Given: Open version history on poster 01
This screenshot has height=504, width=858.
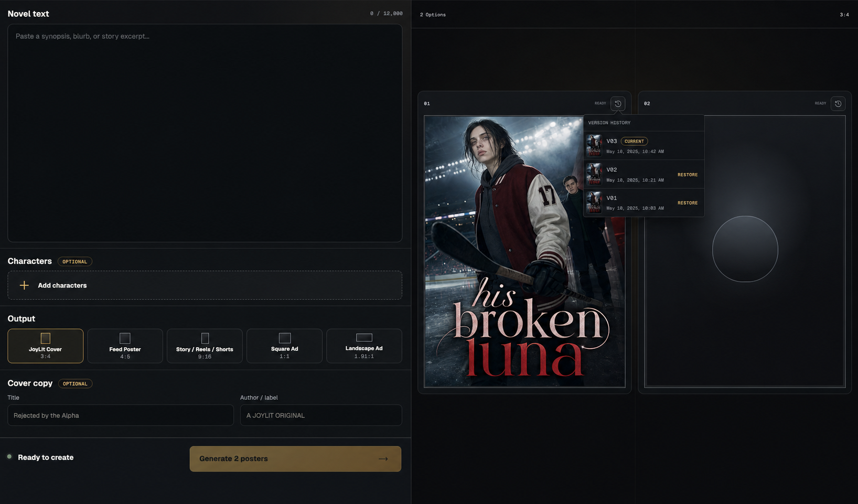Looking at the screenshot, I should [618, 103].
